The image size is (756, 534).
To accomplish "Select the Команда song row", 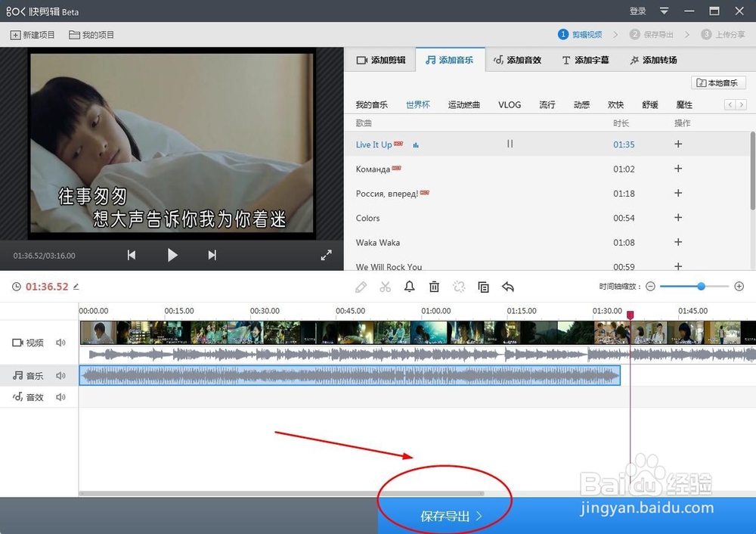I will click(547, 169).
